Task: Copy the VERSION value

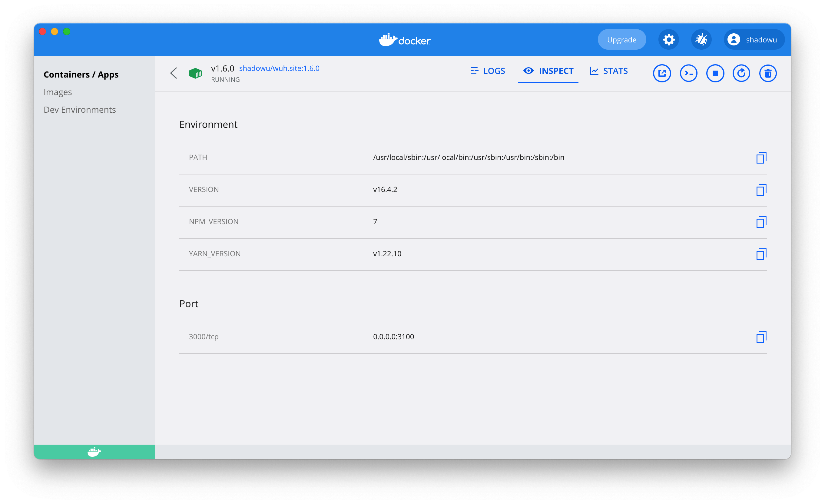Action: coord(761,190)
